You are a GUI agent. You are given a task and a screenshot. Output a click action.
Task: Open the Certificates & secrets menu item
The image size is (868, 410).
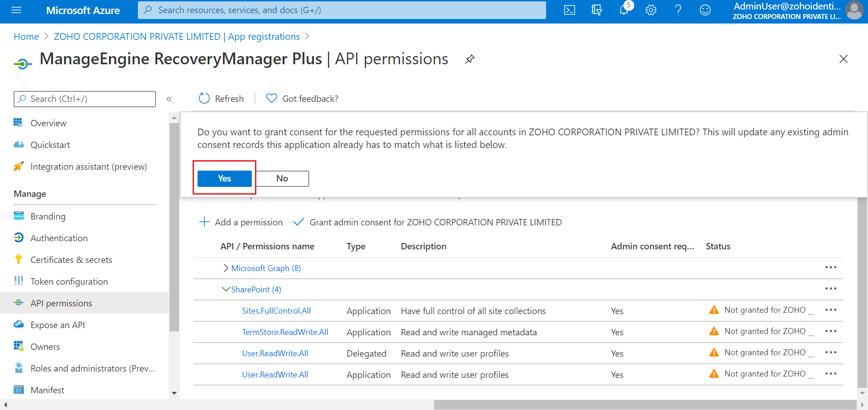click(71, 260)
